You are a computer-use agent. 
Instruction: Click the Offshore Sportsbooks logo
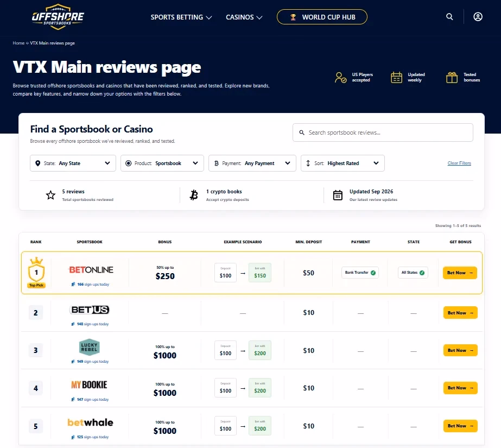click(x=58, y=17)
